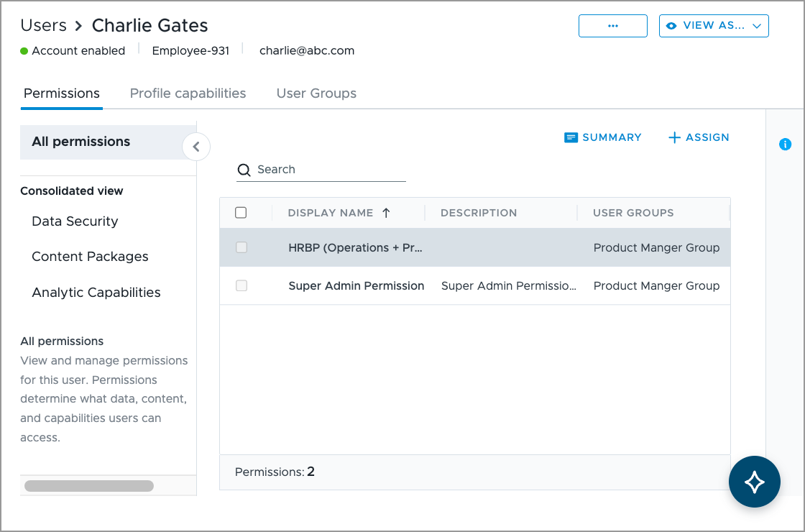Toggle the select-all header checkbox
Screen dimensions: 805x532
click(x=241, y=213)
